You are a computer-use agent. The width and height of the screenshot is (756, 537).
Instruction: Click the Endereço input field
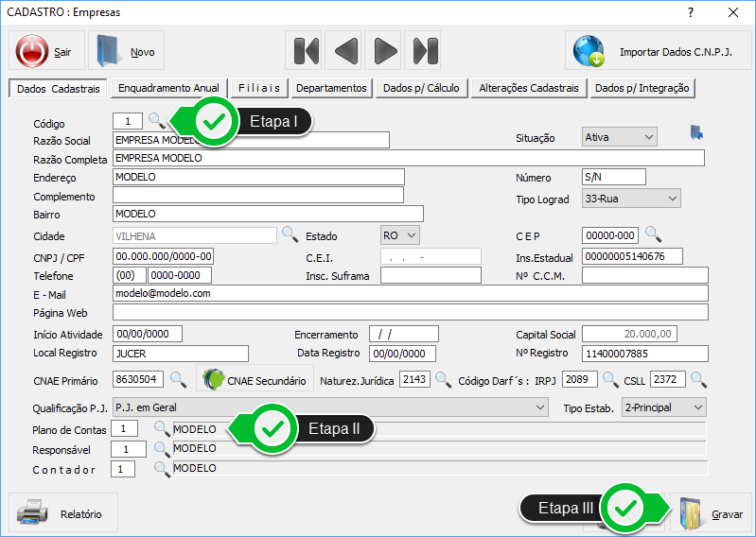[x=258, y=177]
